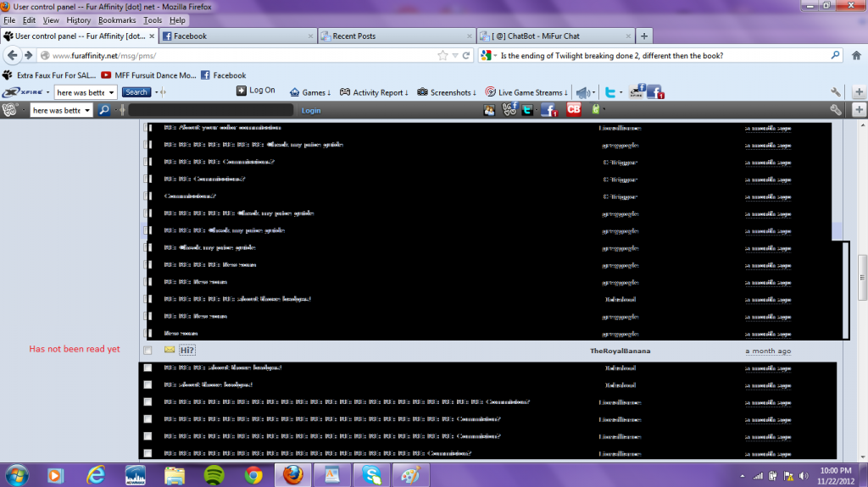This screenshot has height=487, width=868.
Task: Click the photo icon on the dark toolbar
Action: [489, 110]
